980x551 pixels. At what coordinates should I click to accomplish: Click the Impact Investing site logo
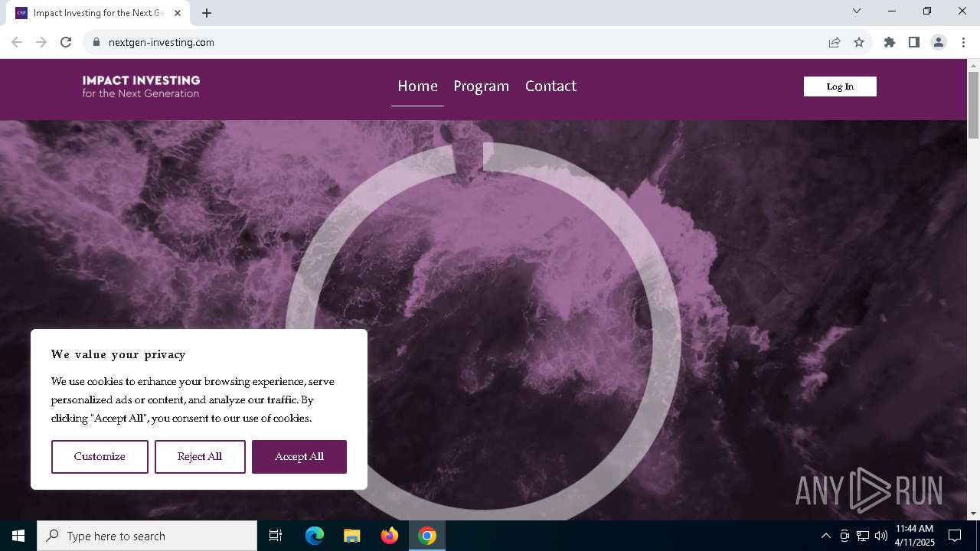tap(141, 86)
